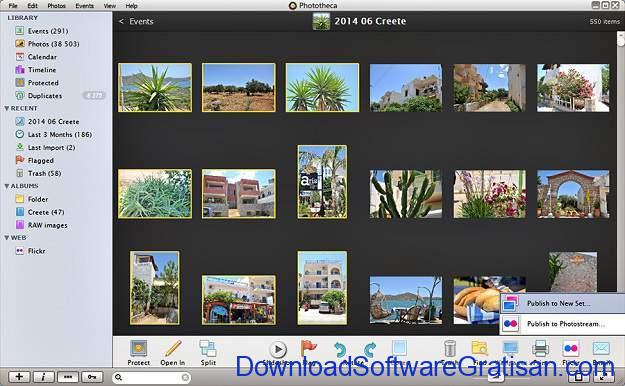The width and height of the screenshot is (625, 386).
Task: Start the slideshow with the play button
Action: [278, 350]
